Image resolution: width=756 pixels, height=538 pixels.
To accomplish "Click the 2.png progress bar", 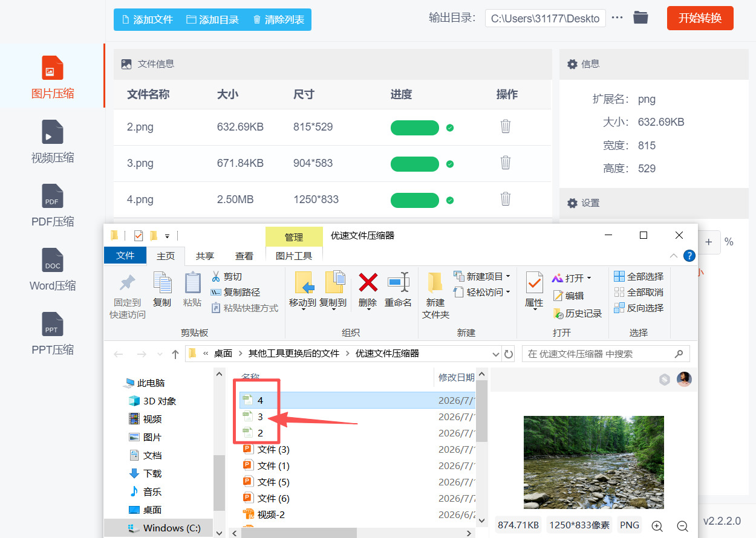I will [x=415, y=128].
